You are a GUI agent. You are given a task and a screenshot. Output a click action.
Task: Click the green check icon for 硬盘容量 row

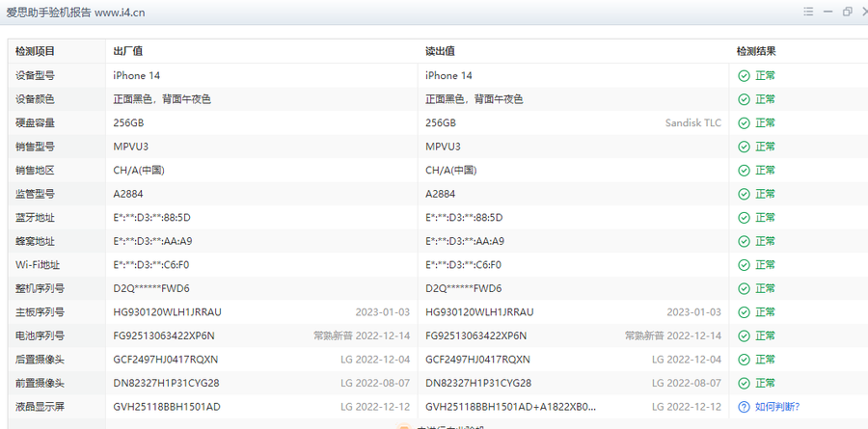tap(744, 122)
